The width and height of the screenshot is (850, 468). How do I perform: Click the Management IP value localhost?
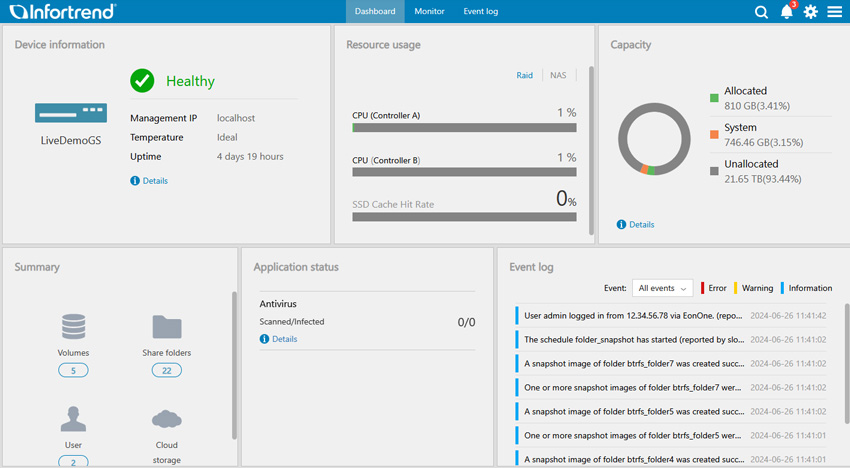click(236, 118)
